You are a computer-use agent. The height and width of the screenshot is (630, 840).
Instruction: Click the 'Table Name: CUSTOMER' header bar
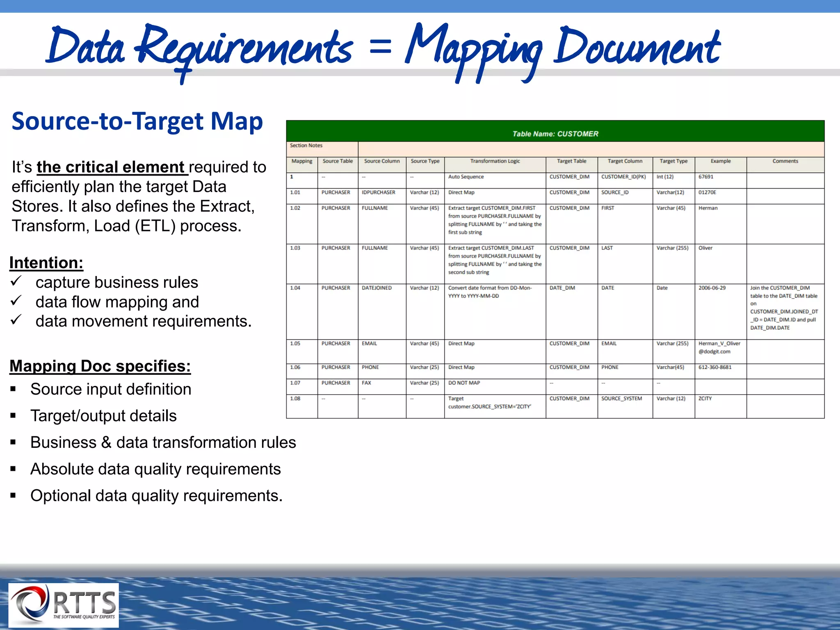pyautogui.click(x=555, y=131)
